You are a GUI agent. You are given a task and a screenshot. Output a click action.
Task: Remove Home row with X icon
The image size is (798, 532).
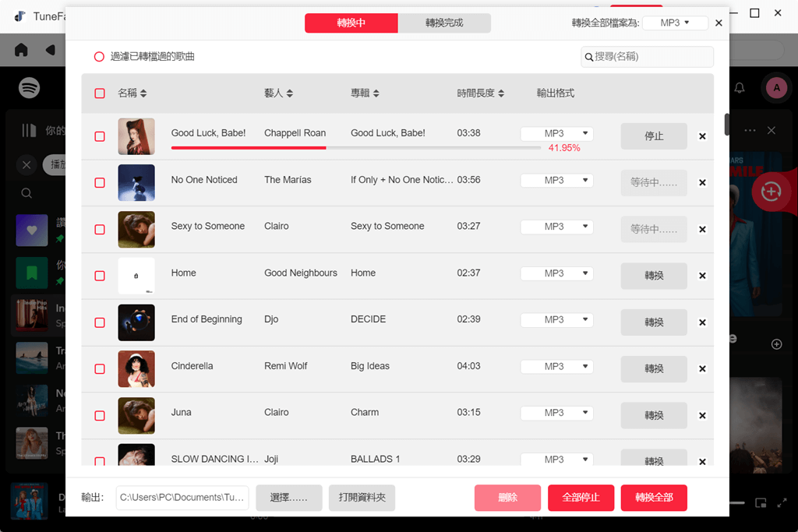[x=702, y=276]
